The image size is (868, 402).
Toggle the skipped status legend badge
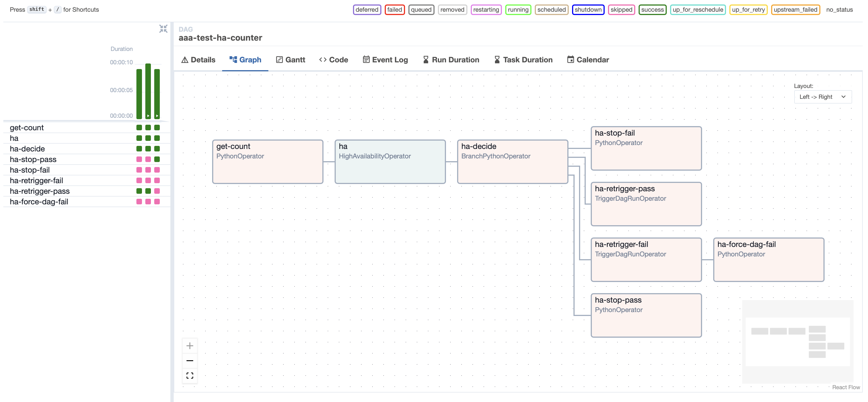(621, 9)
